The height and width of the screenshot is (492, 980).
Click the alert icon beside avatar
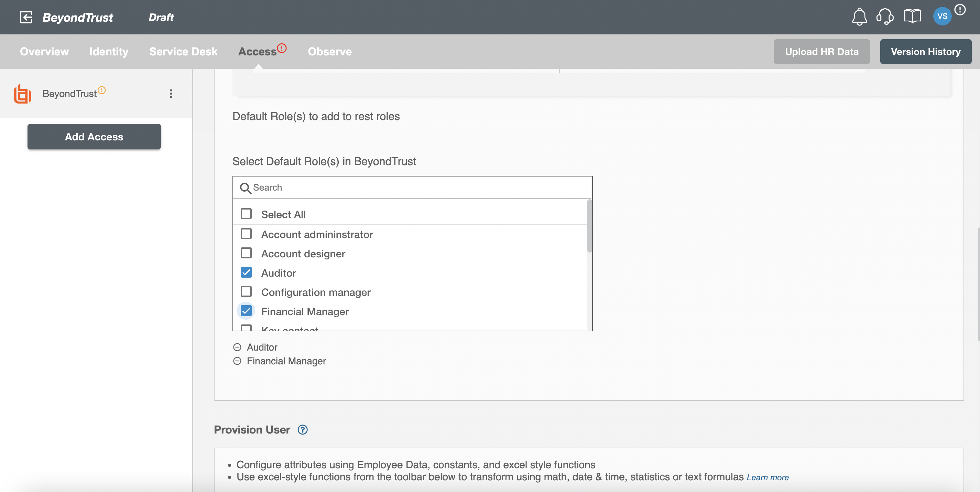tap(960, 10)
